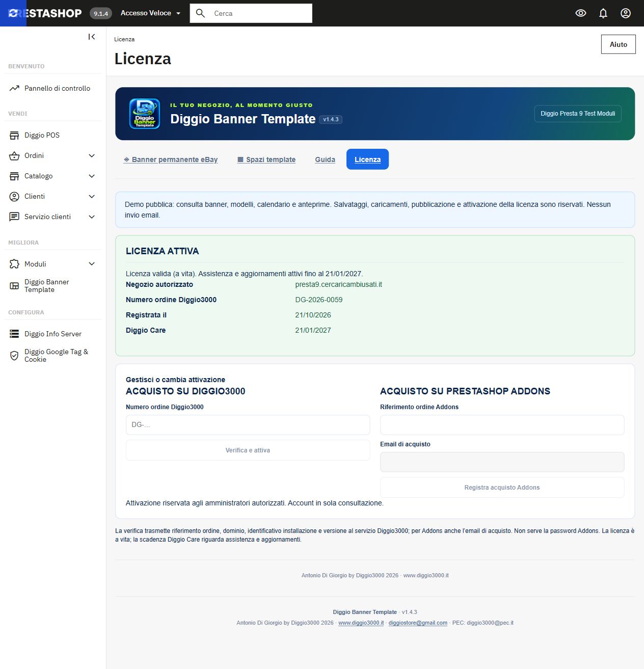
Task: Open the user profile icon
Action: tap(626, 13)
